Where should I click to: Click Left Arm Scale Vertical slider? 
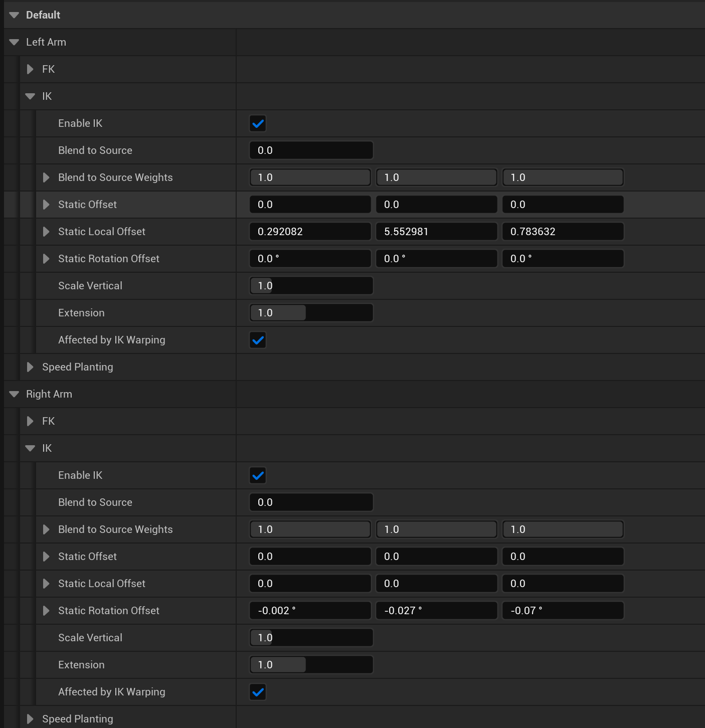click(x=311, y=286)
